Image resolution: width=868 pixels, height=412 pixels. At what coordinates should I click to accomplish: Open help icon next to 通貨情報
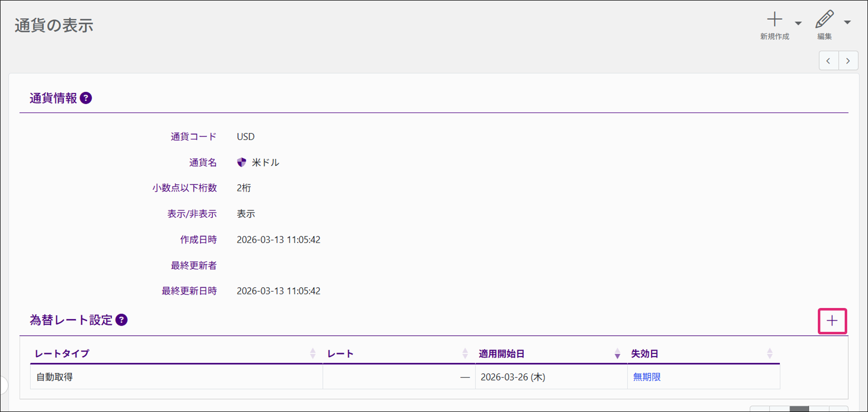tap(86, 98)
